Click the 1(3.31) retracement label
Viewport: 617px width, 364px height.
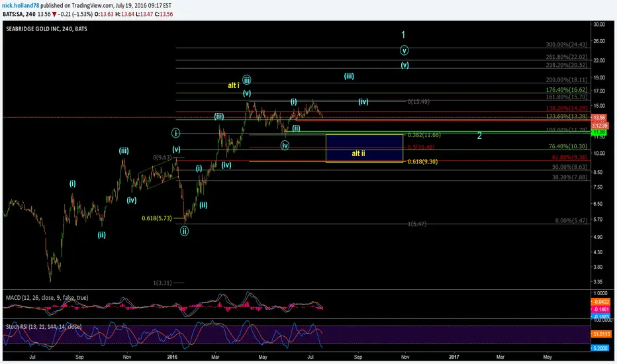162,283
